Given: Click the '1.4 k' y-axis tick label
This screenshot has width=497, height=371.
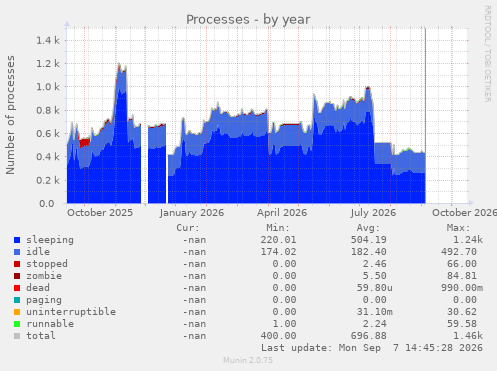Looking at the screenshot, I should (48, 41).
